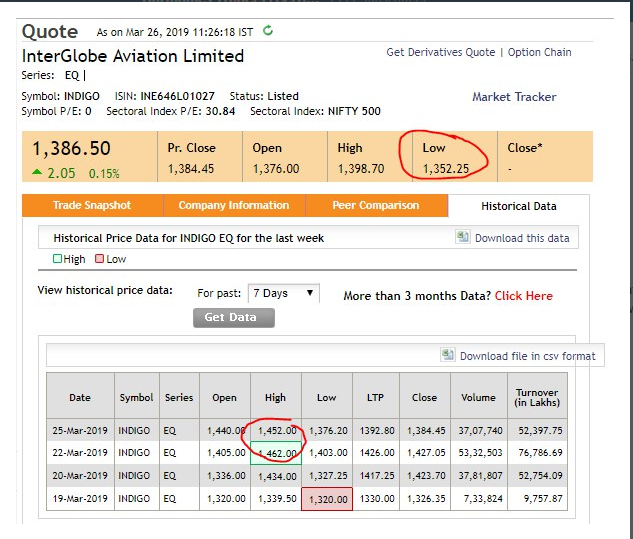
Task: Click the LTP column header
Action: click(375, 397)
